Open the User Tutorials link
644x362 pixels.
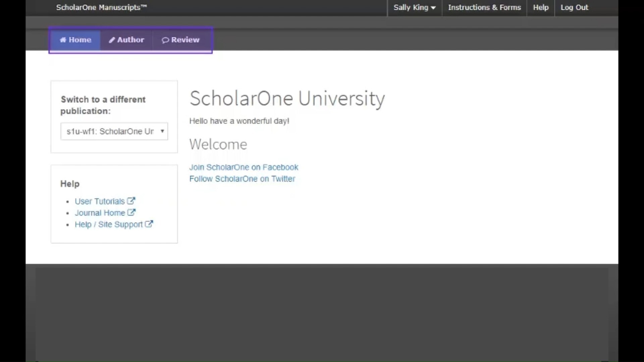click(x=100, y=201)
